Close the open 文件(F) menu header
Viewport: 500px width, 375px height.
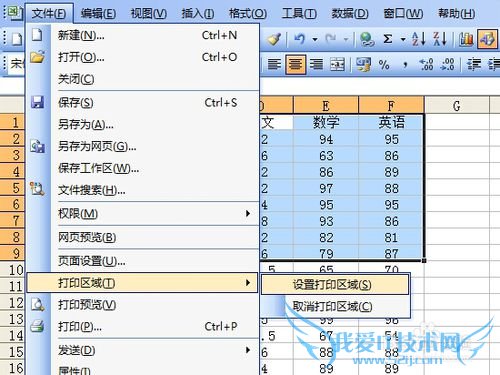click(49, 14)
